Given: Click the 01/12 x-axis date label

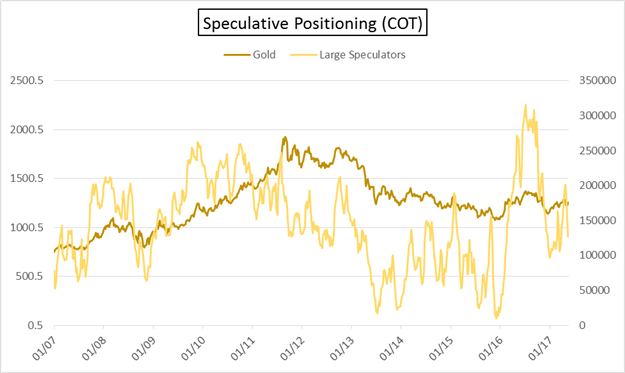Looking at the screenshot, I should tap(293, 347).
